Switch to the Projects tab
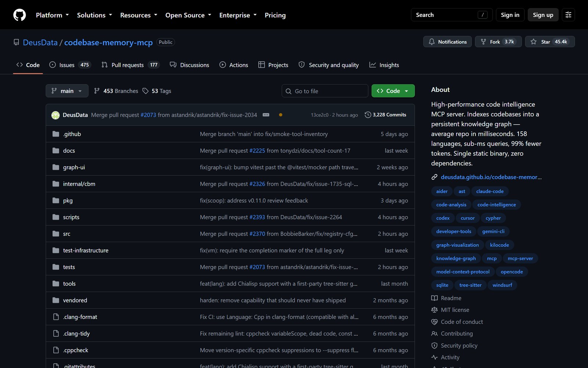The width and height of the screenshot is (588, 368). pos(273,65)
